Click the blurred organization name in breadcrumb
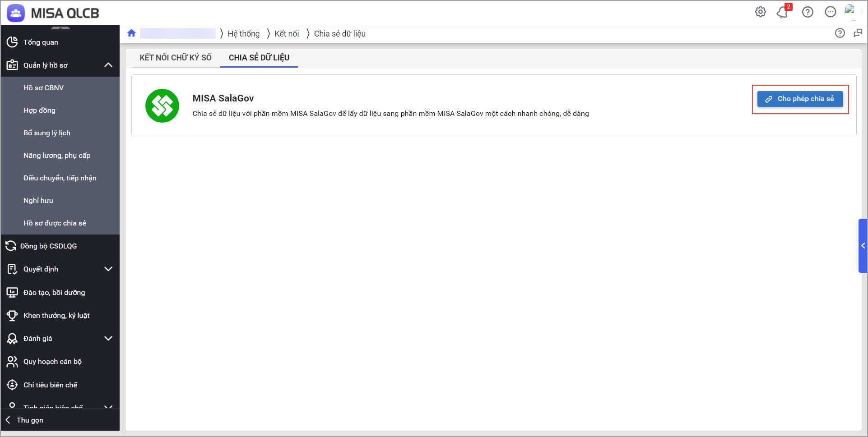Viewport: 868px width, 437px height. tap(178, 33)
